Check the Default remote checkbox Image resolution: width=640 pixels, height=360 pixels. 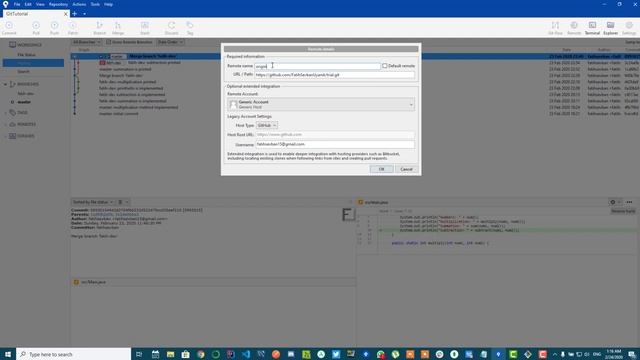pyautogui.click(x=384, y=66)
